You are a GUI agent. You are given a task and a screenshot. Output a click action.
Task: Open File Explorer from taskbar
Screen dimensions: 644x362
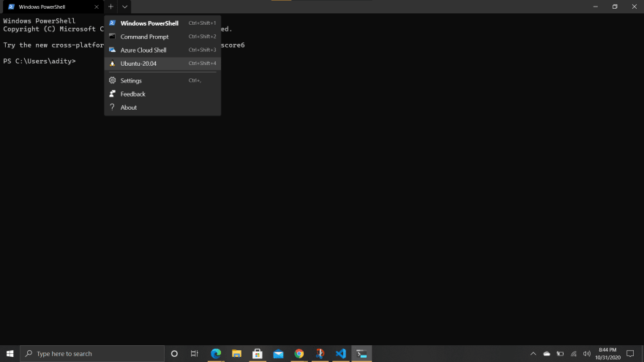tap(236, 353)
